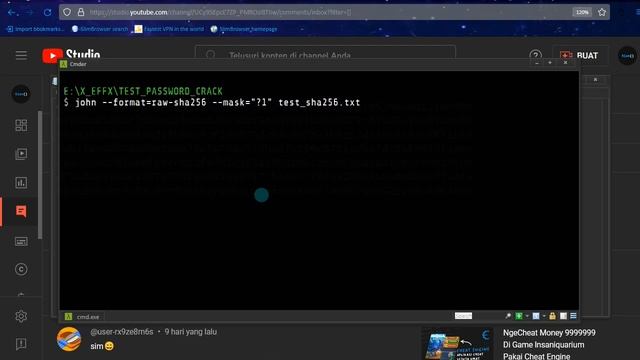Click the green new console plus icon
Image resolution: width=640 pixels, height=360 pixels.
click(519, 316)
